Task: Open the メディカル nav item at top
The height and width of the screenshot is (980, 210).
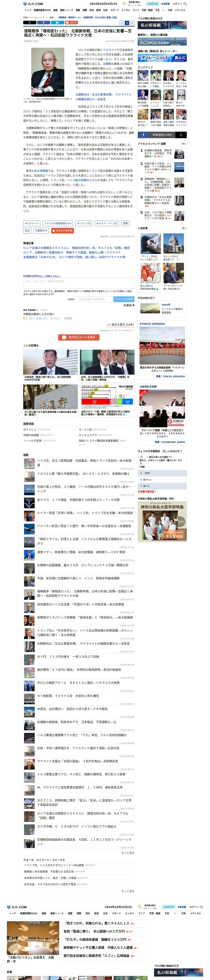Action: click(180, 10)
